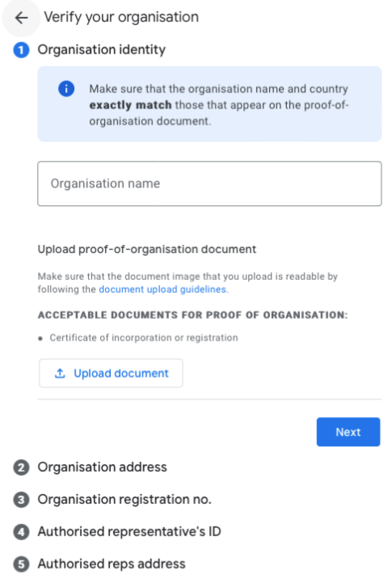Expand the Organisation registration no. step
Viewport: 392px width, 579px height.
click(x=124, y=499)
